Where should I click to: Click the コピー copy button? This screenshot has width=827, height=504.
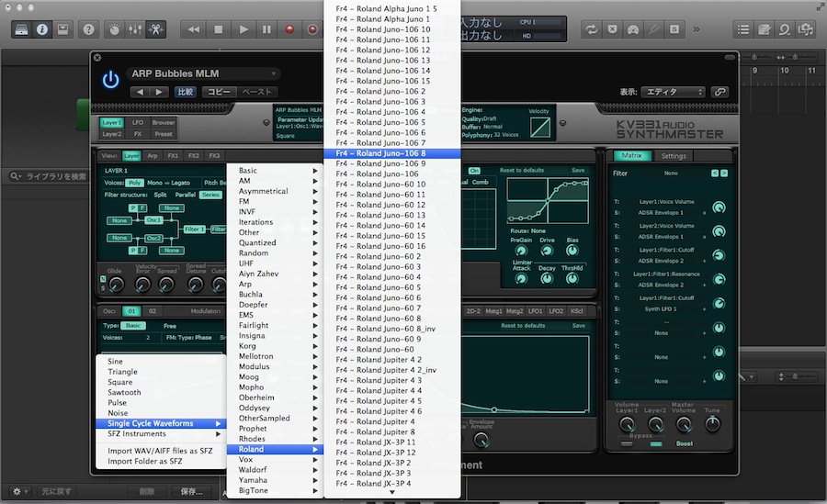click(219, 92)
